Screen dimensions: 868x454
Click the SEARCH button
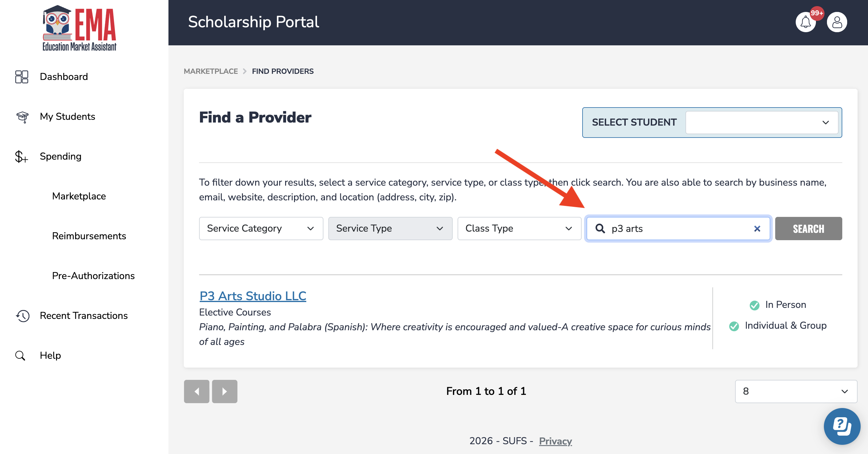coord(808,229)
